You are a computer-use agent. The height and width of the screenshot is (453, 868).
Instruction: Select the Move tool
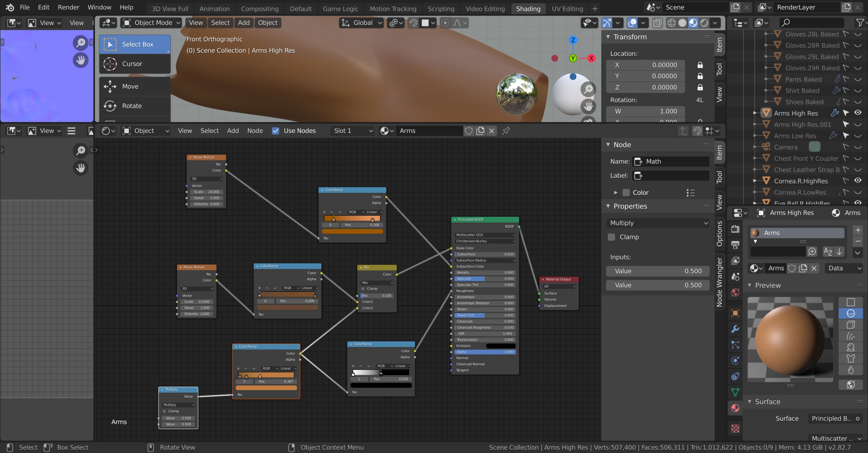[135, 86]
